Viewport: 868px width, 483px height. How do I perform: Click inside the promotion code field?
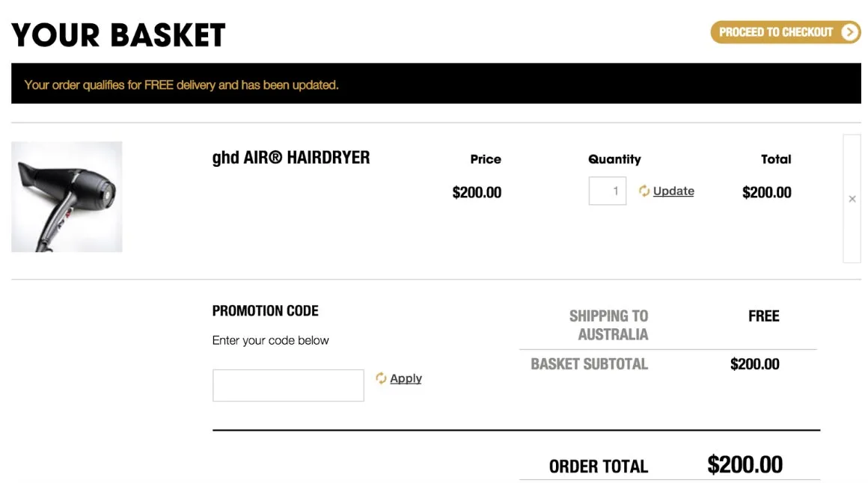pos(288,385)
